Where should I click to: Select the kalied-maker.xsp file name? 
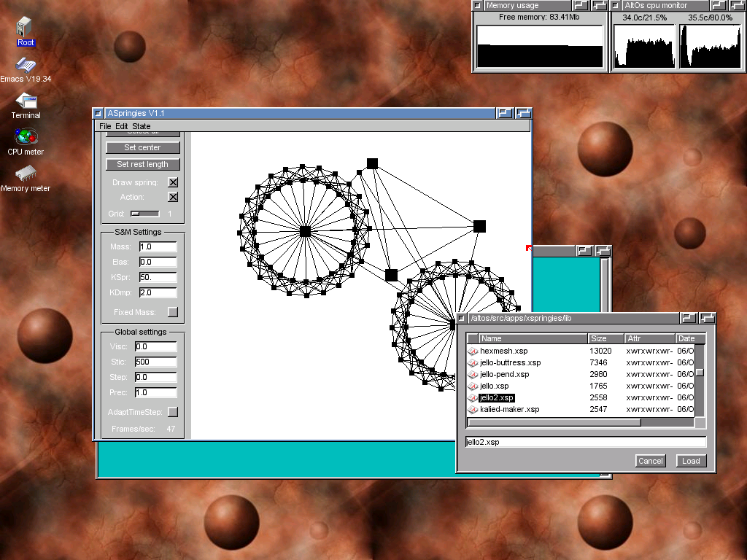click(509, 410)
